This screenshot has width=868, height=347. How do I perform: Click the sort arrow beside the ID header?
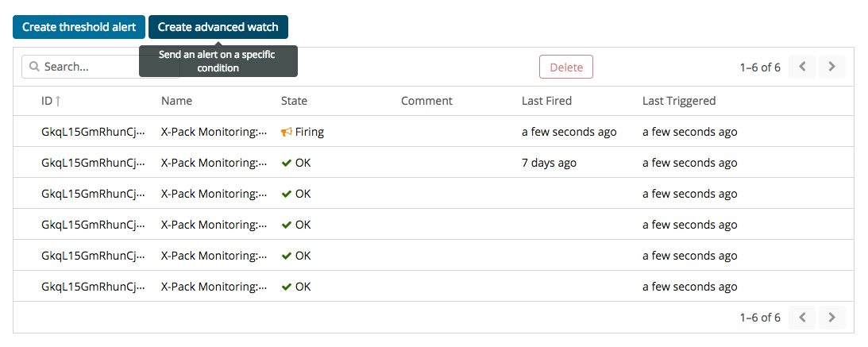58,101
